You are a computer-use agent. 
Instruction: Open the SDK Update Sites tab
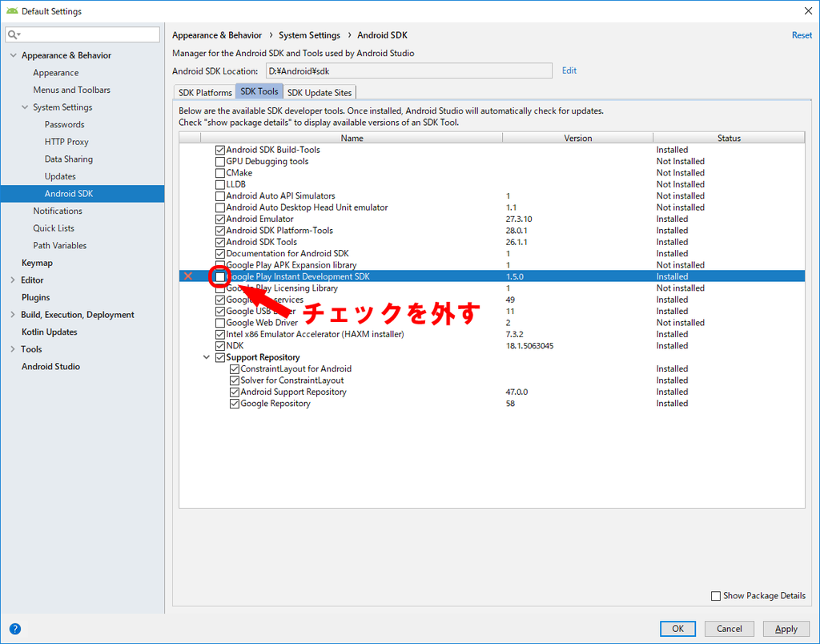pyautogui.click(x=320, y=93)
